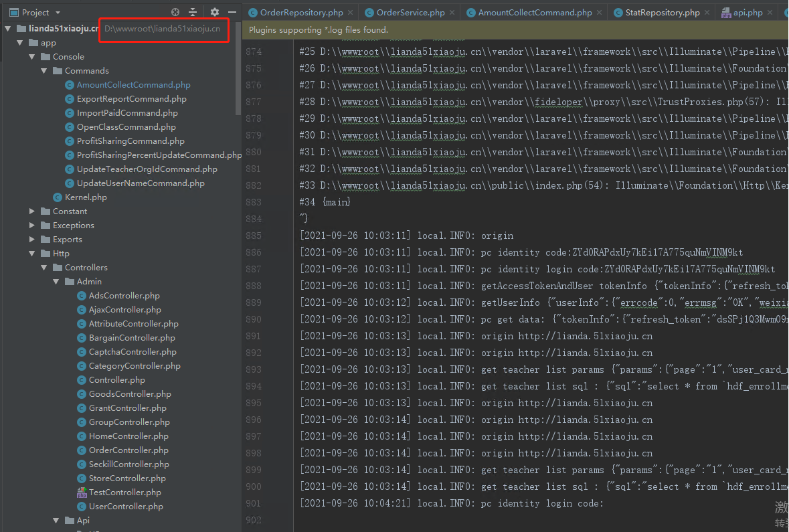789x532 pixels.
Task: Expand the Exceptions folder
Action: point(32,226)
